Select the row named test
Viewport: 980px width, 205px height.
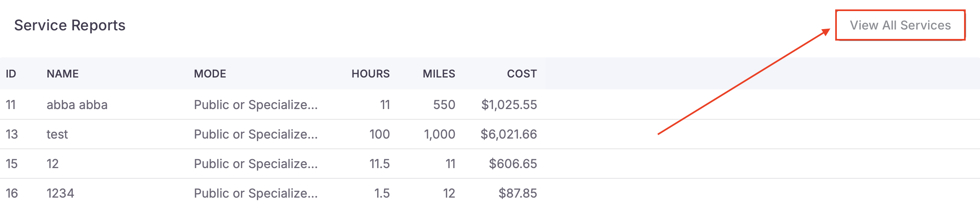[57, 134]
